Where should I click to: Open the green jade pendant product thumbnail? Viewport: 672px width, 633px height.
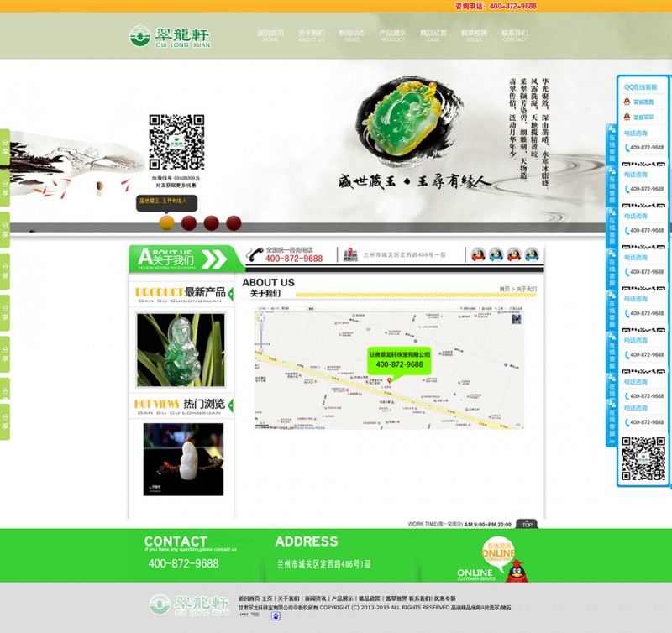[180, 350]
